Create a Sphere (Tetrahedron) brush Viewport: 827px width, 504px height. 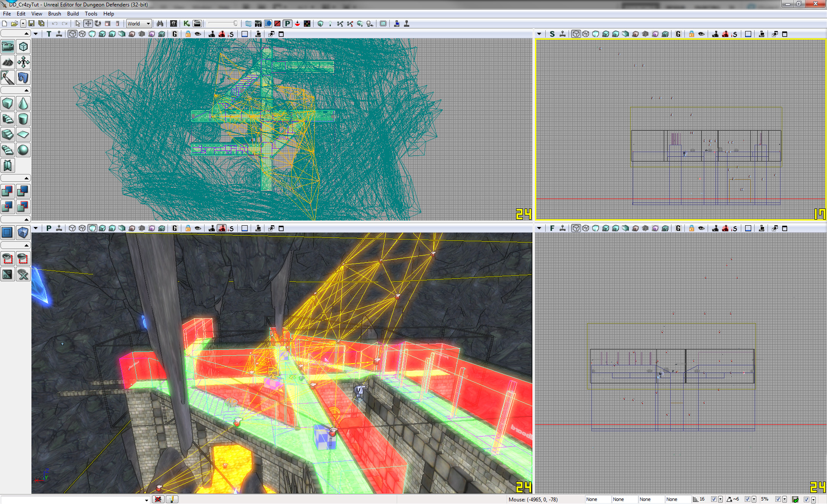tap(23, 150)
